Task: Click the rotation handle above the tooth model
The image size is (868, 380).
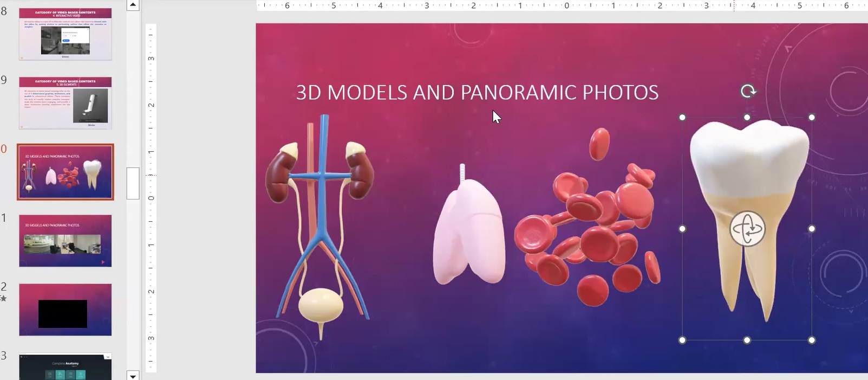Action: (x=748, y=91)
